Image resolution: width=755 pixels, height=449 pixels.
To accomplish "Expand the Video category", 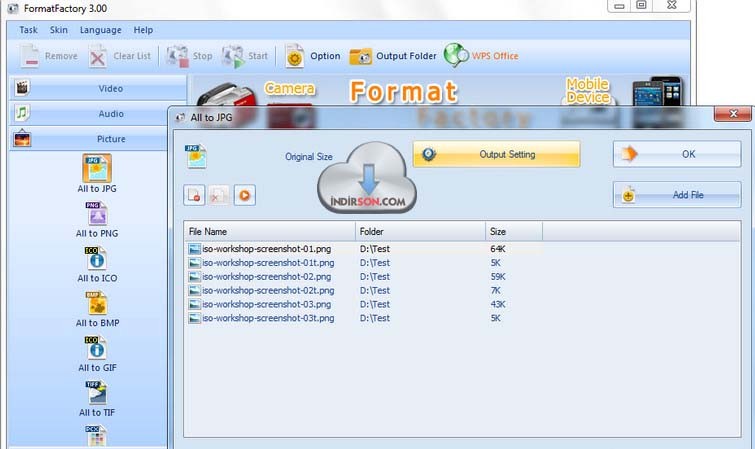I will pos(98,89).
